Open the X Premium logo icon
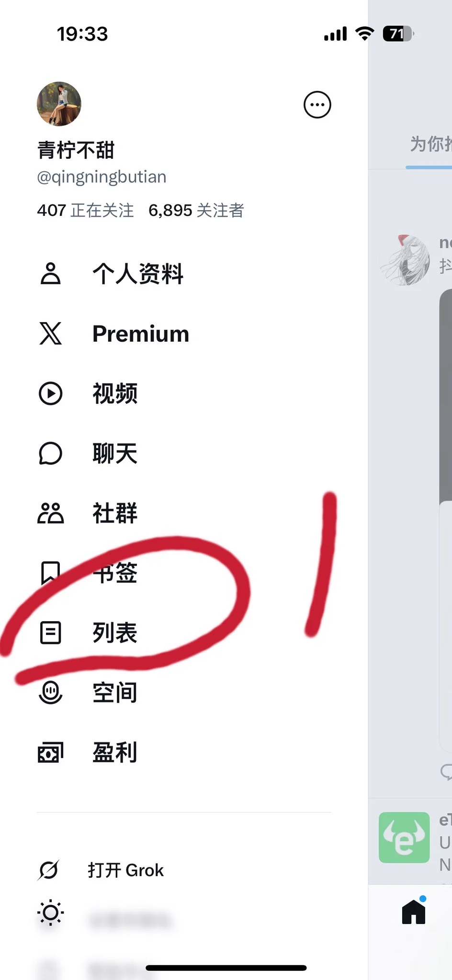 [50, 334]
